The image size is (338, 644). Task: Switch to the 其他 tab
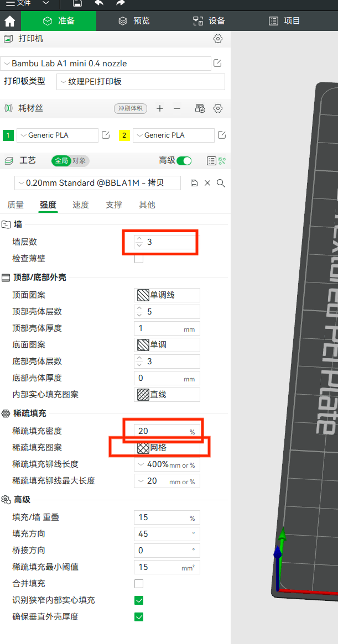coord(147,205)
